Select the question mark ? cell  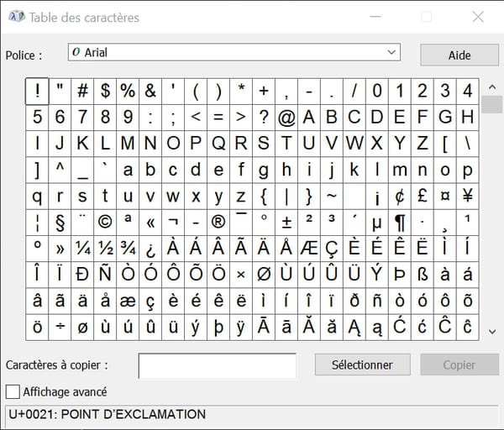[x=264, y=118]
